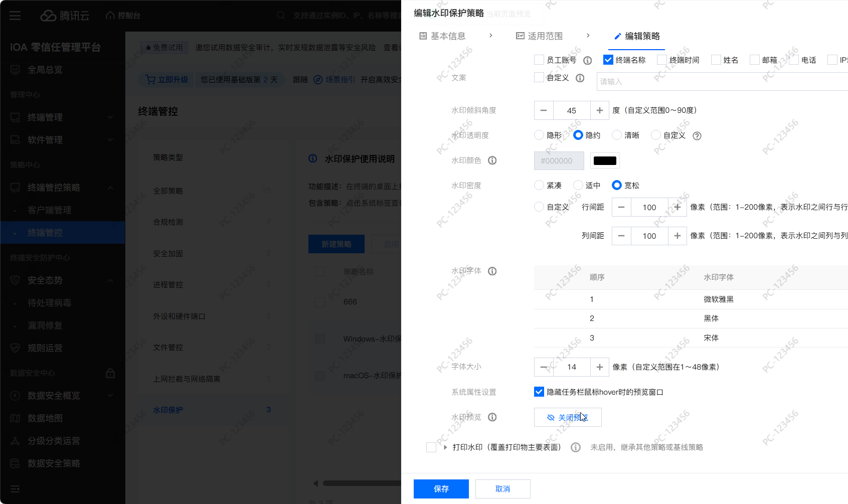Image resolution: width=848 pixels, height=504 pixels.
Task: Click the horizontal scrollbar under policy list
Action: pos(361,483)
